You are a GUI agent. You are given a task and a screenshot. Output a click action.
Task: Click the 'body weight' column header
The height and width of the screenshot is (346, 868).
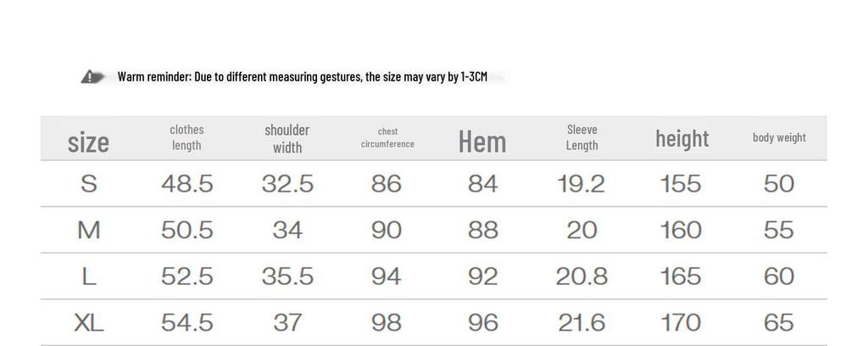pos(779,137)
